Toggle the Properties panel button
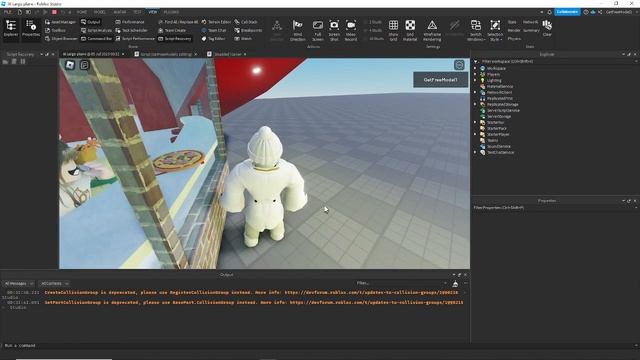Viewport: 640px width, 360px height. click(31, 29)
